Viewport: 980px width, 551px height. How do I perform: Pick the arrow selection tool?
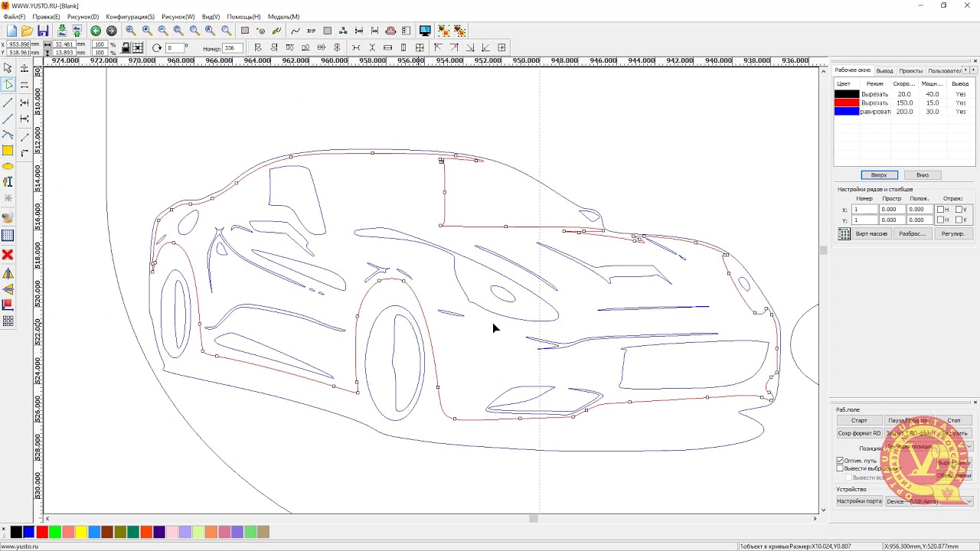click(x=8, y=68)
